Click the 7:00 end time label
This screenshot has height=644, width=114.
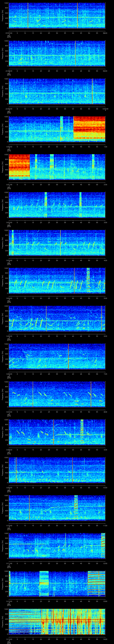(x=105, y=374)
